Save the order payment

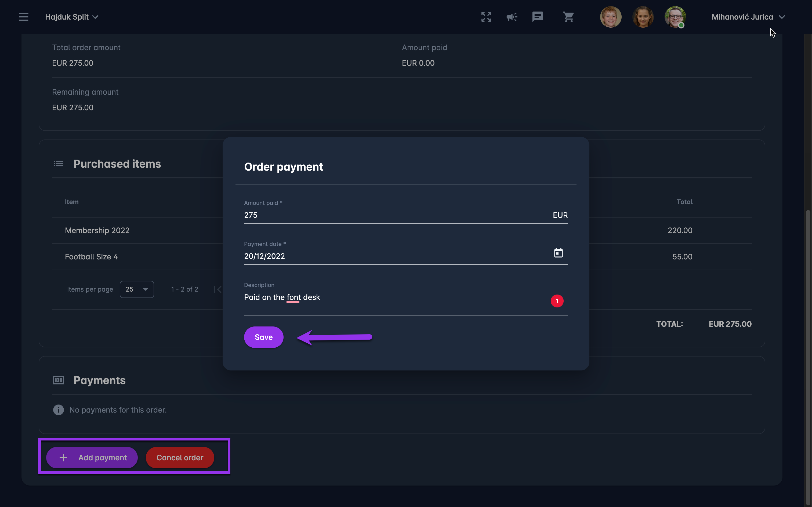(x=263, y=337)
